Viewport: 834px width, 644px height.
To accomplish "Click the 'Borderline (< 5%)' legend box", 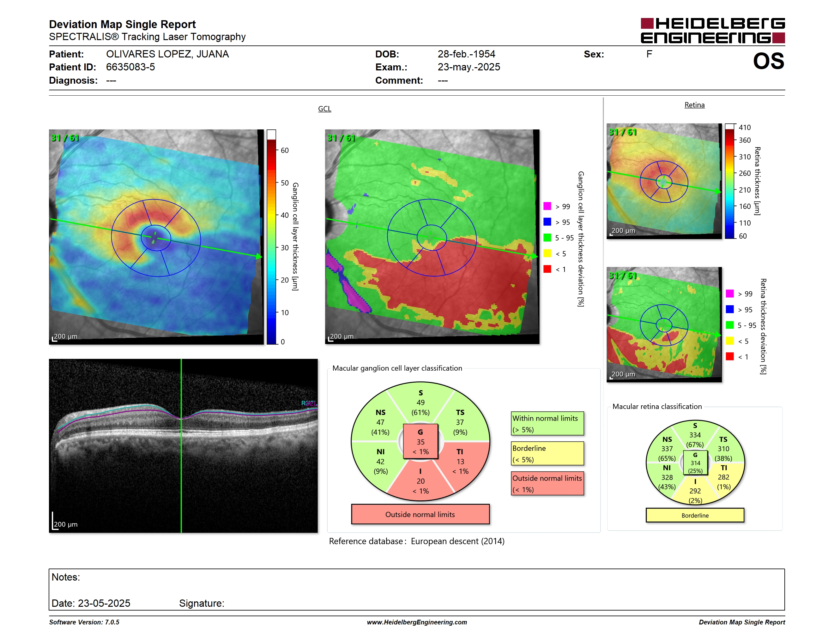I will pyautogui.click(x=547, y=453).
